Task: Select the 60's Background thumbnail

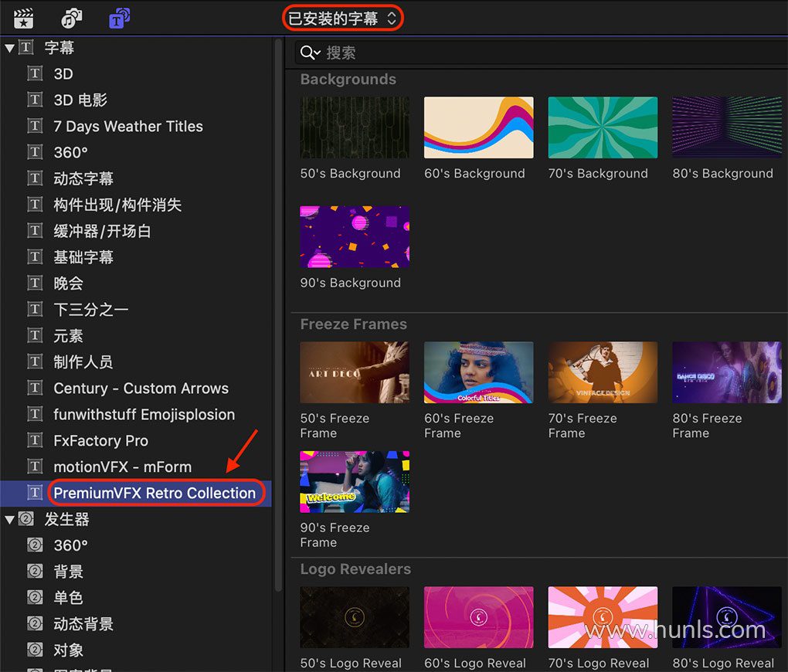Action: click(x=478, y=127)
